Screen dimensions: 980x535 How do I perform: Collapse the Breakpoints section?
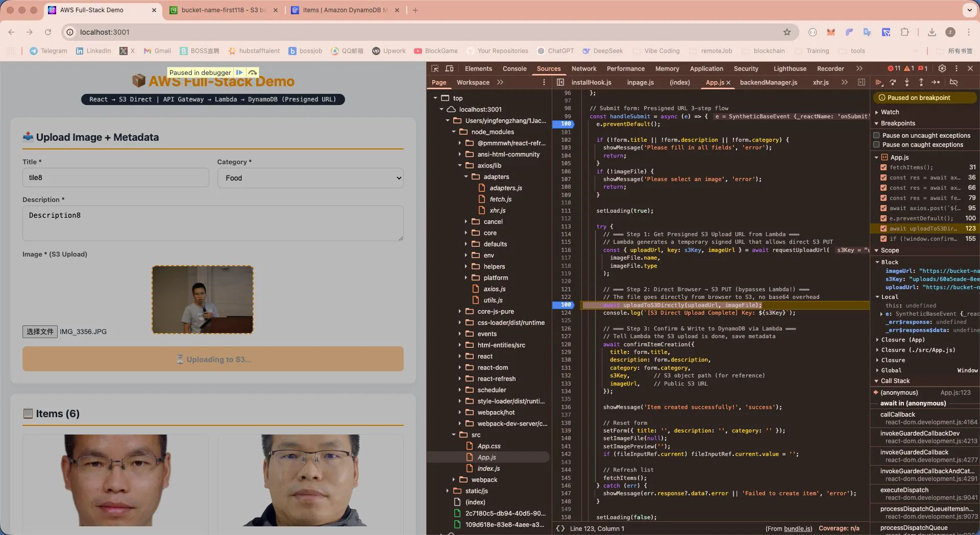point(897,123)
